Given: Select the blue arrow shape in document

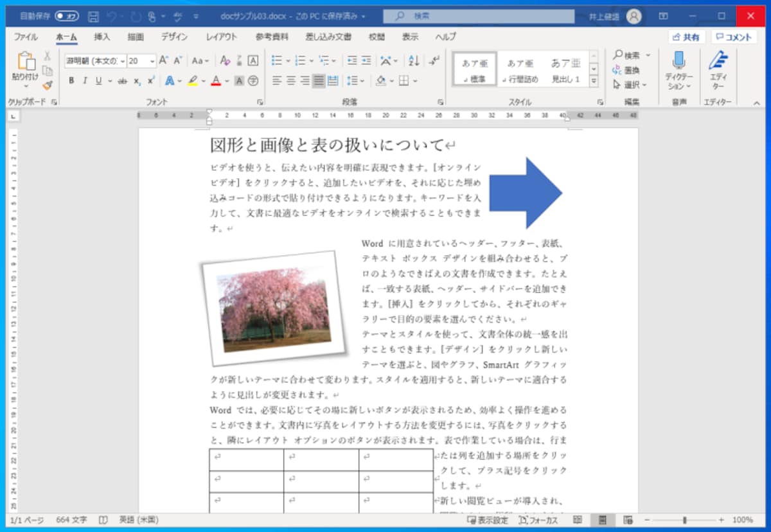Looking at the screenshot, I should [526, 193].
